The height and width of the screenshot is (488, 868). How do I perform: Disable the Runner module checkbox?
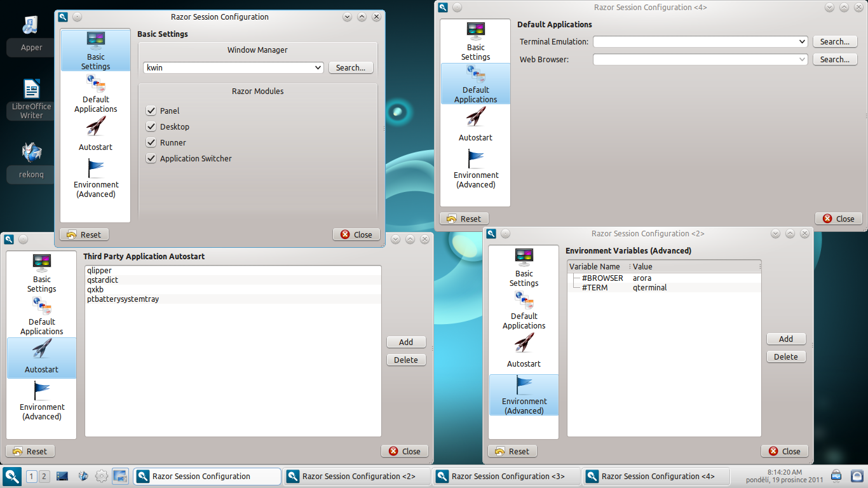[x=151, y=142]
